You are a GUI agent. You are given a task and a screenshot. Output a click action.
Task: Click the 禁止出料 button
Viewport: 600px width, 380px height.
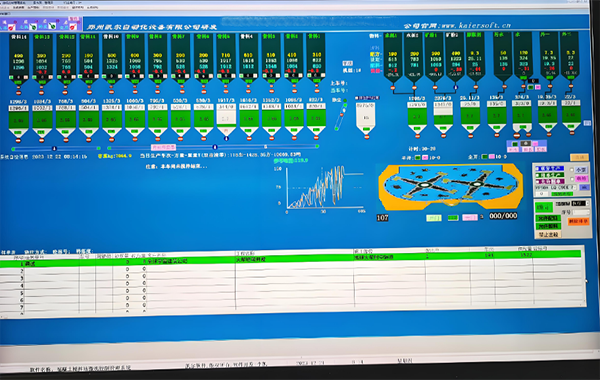(x=548, y=234)
